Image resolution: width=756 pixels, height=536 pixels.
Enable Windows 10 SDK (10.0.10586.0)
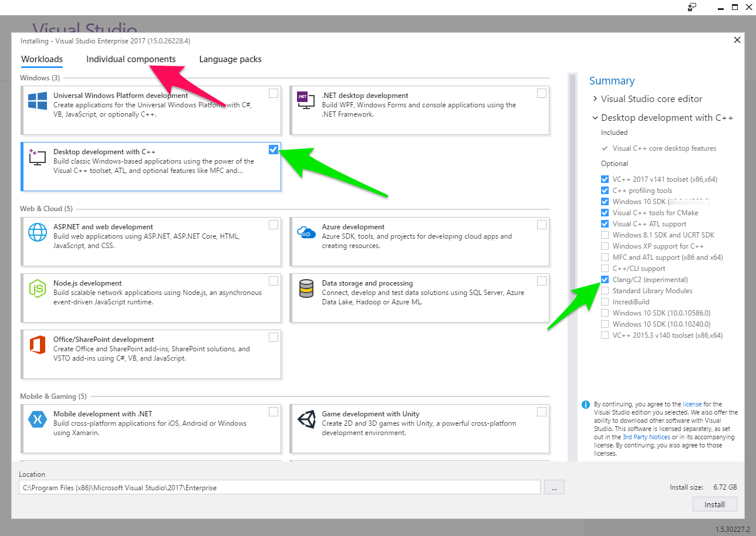click(x=605, y=313)
